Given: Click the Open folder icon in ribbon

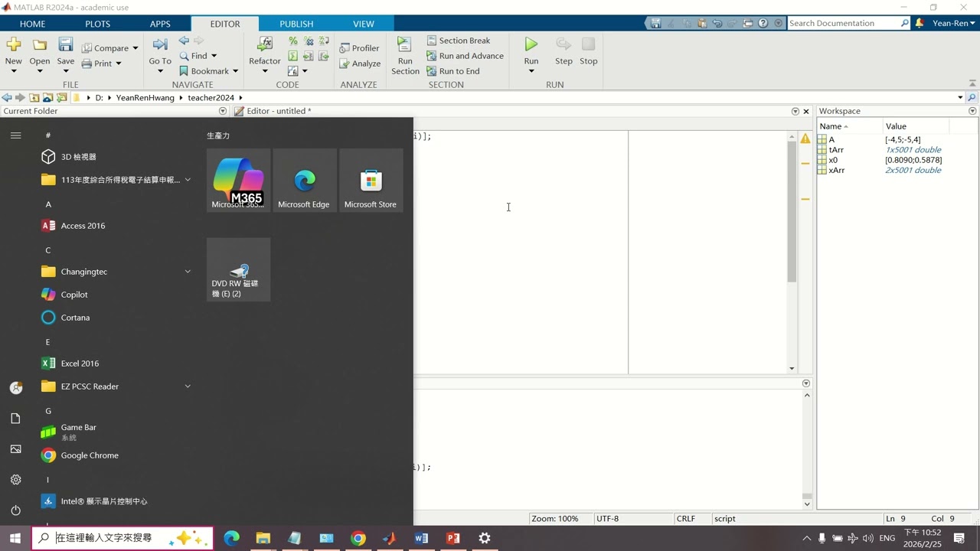Looking at the screenshot, I should [x=40, y=44].
